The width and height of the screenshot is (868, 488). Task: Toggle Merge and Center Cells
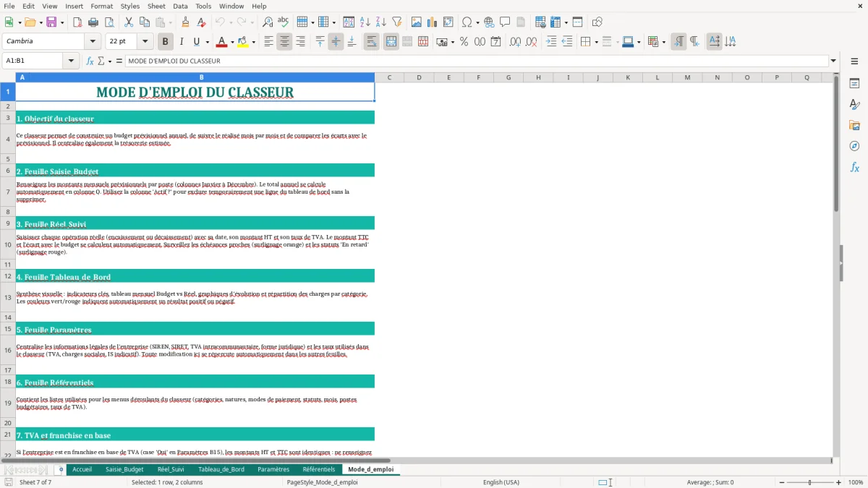[x=391, y=42]
